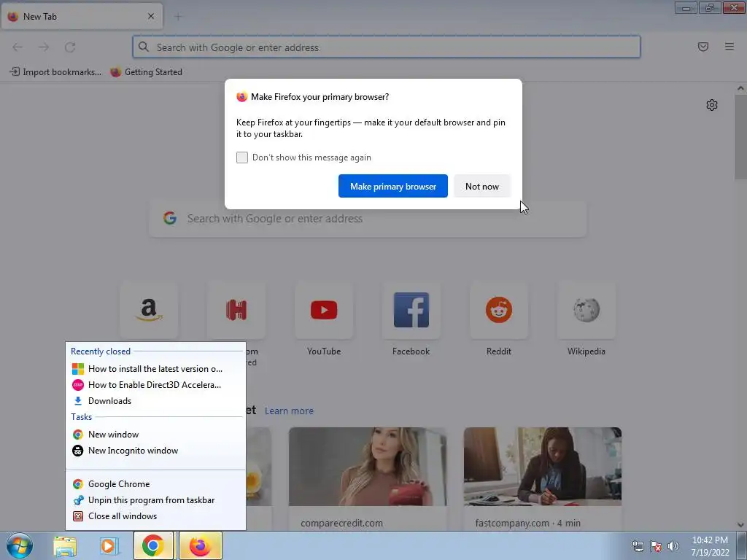
Task: Open recently closed 'How to install the latest version'
Action: [156, 368]
